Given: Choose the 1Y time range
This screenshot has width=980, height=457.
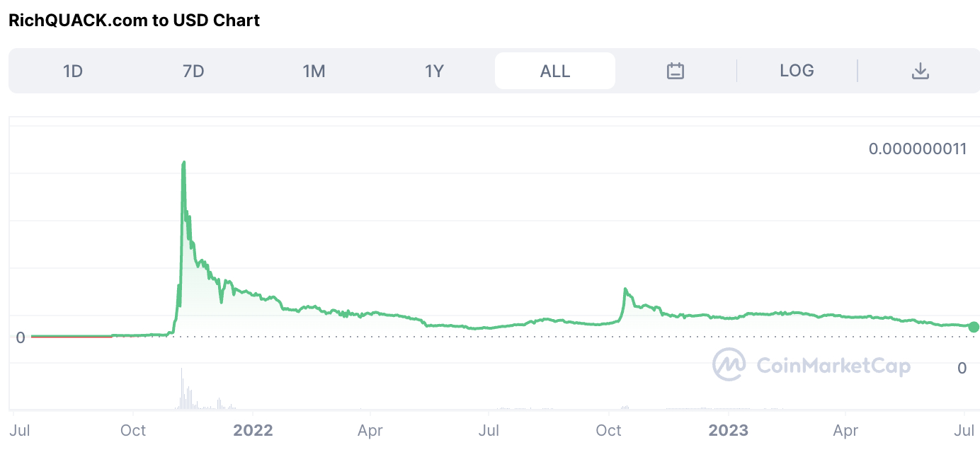Looking at the screenshot, I should 434,71.
